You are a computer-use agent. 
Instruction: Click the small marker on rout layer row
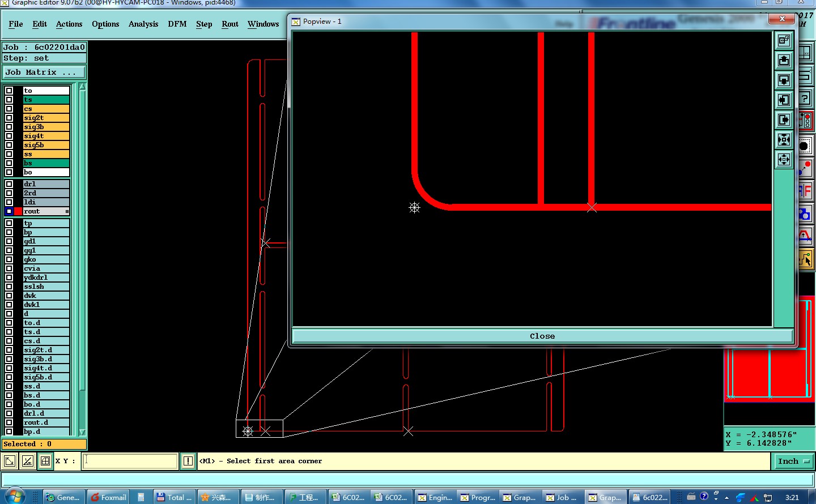(67, 211)
